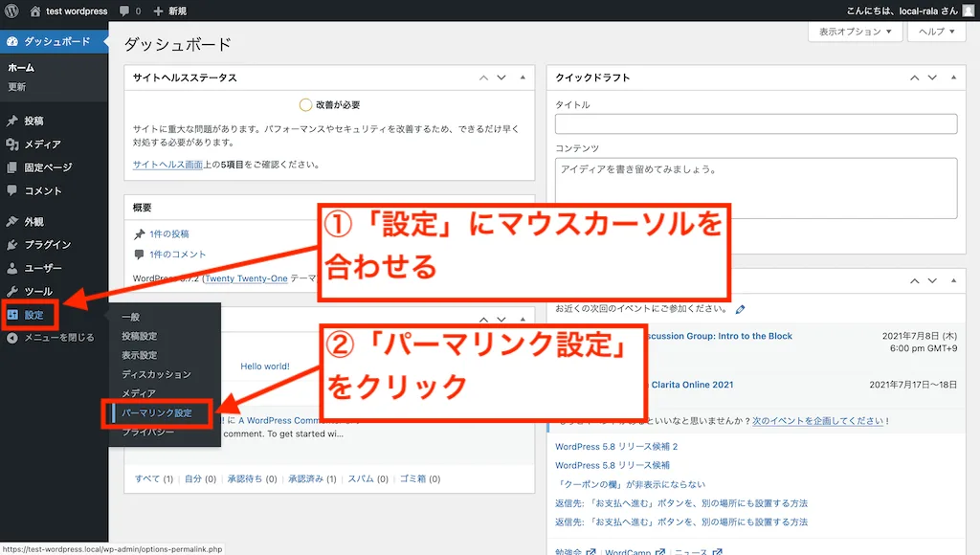Select ディスカッション in settings submenu
This screenshot has height=555, width=980.
click(156, 374)
